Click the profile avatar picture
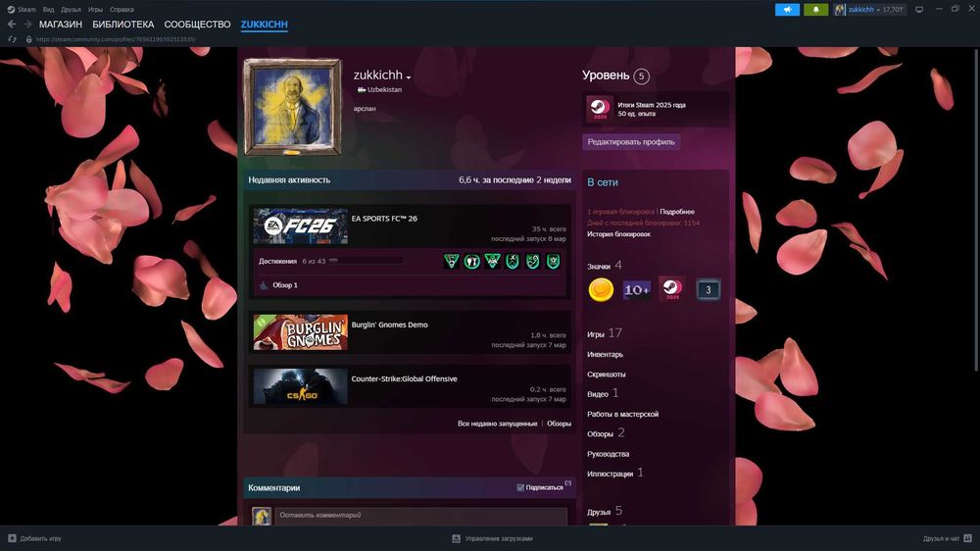The height and width of the screenshot is (551, 980). [292, 107]
